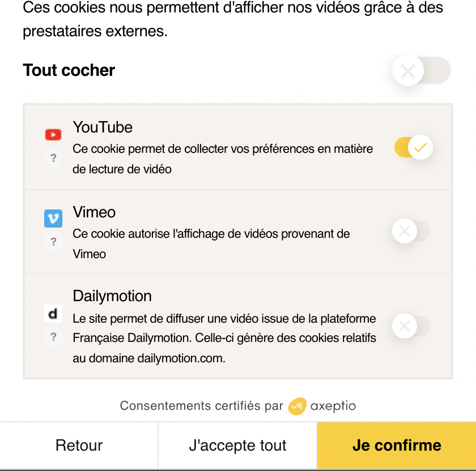This screenshot has height=471, width=476.
Task: Enable the Dailymotion cookie toggle
Action: [x=412, y=326]
